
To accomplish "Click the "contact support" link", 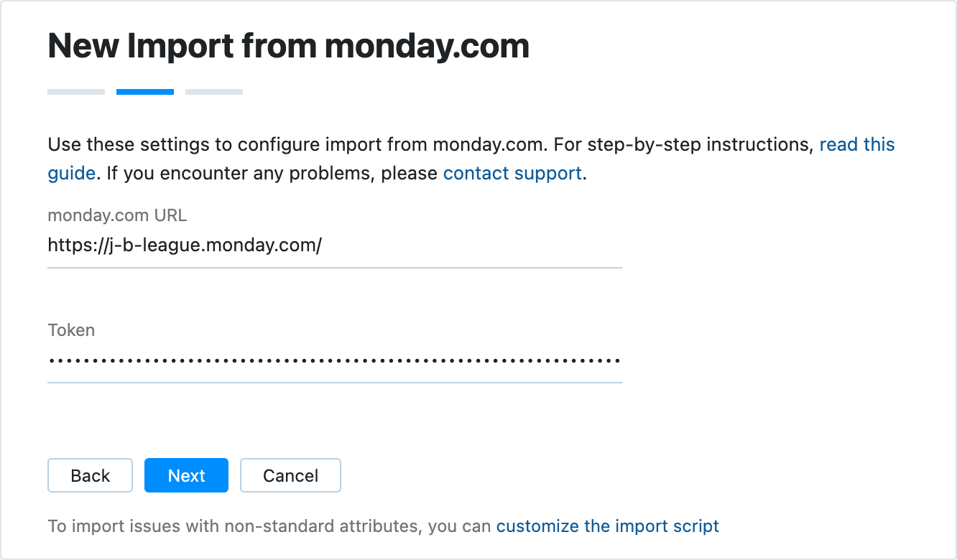I will click(x=512, y=173).
